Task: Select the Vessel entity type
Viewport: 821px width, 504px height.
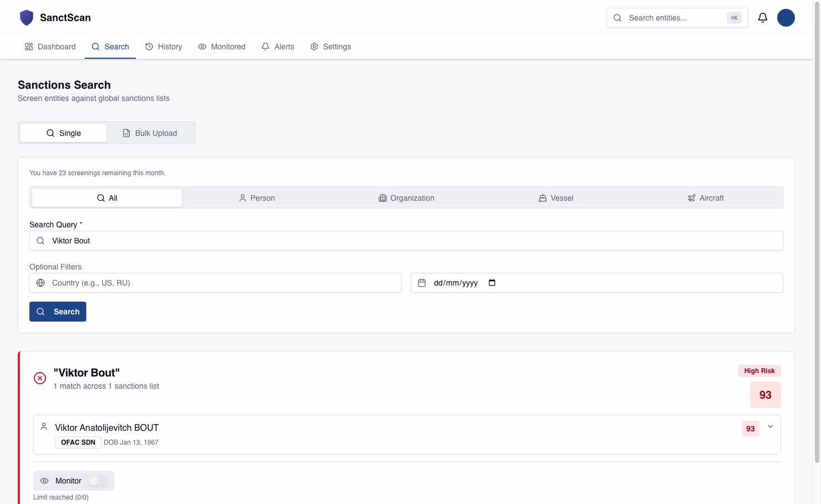Action: [x=556, y=198]
